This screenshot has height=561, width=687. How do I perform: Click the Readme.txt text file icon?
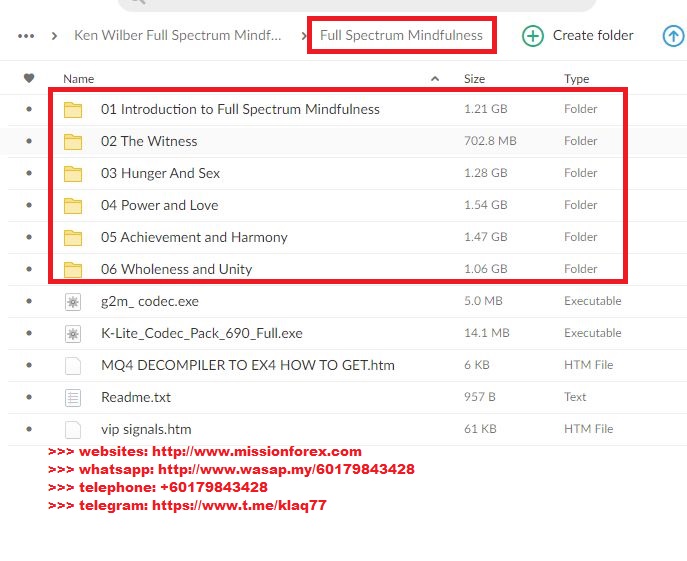73,398
